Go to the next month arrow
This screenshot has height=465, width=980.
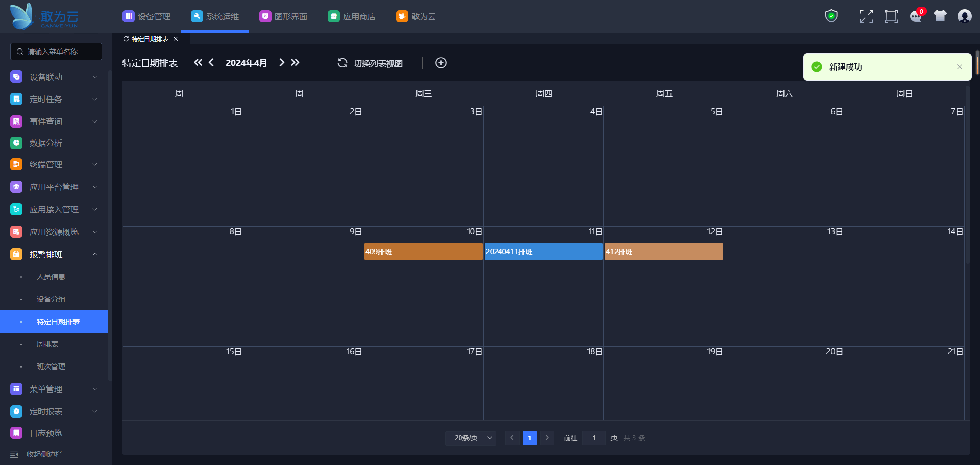(x=282, y=63)
